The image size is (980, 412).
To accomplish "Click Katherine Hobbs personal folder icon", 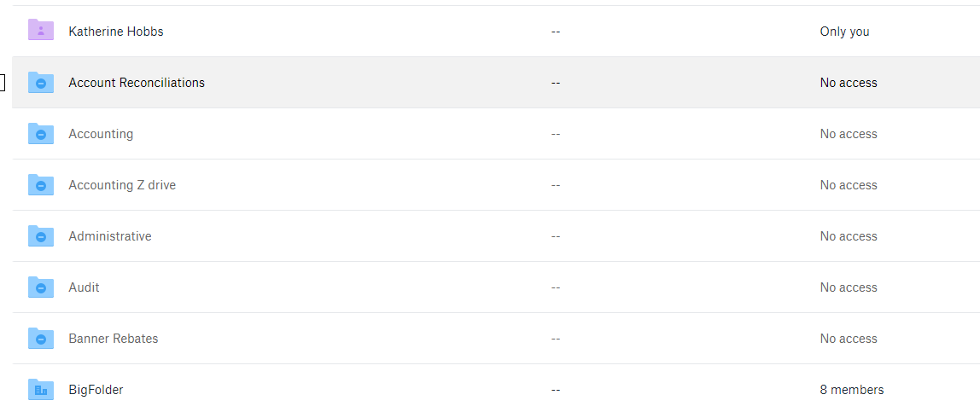I will [x=41, y=31].
